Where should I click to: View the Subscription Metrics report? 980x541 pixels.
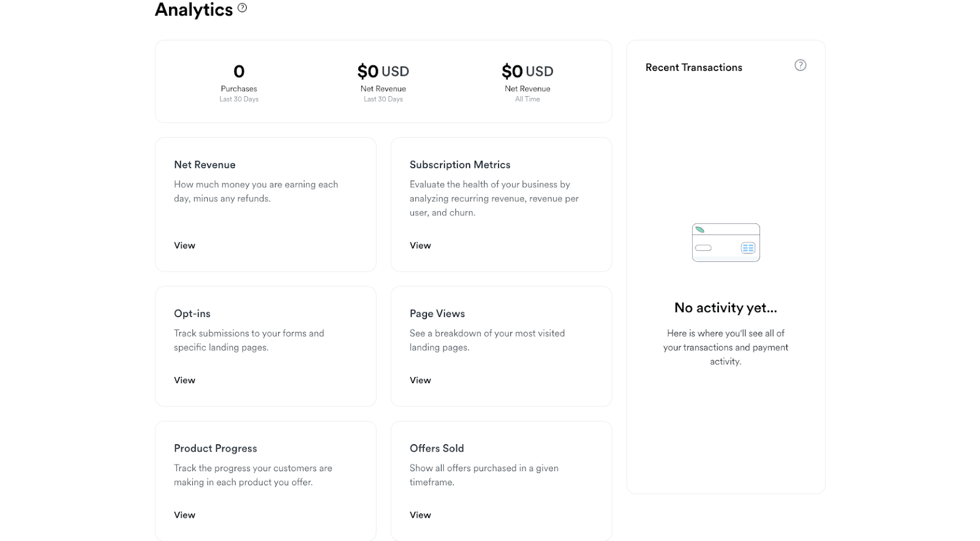tap(420, 245)
